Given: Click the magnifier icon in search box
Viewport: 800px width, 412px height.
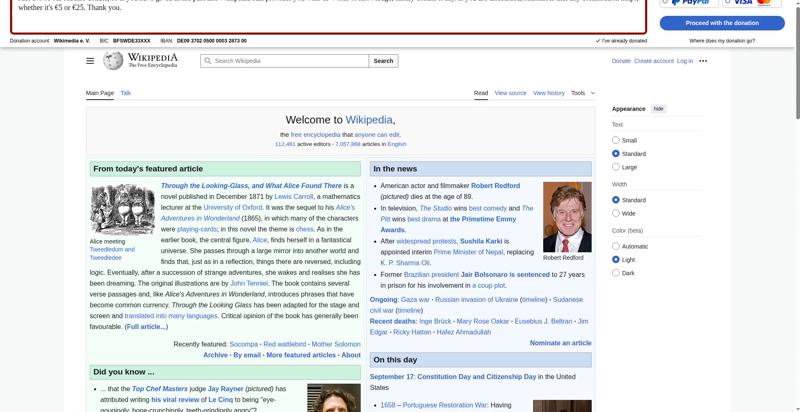Looking at the screenshot, I should click(208, 61).
